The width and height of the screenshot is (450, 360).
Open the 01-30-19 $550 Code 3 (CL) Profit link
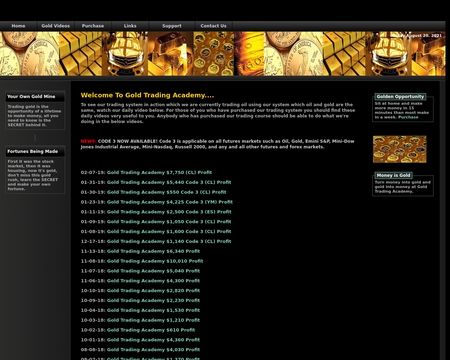click(x=166, y=192)
